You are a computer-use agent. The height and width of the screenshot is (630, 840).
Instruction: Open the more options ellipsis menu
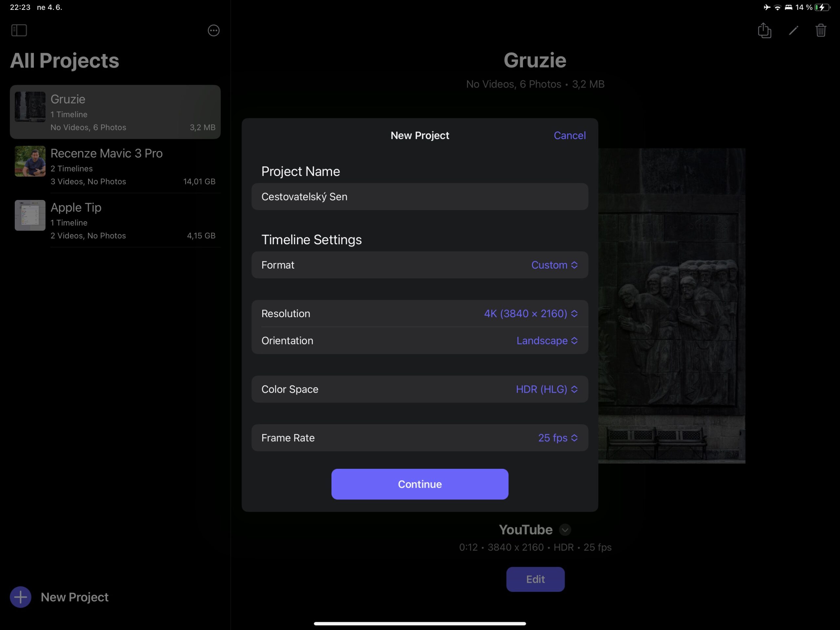point(213,31)
